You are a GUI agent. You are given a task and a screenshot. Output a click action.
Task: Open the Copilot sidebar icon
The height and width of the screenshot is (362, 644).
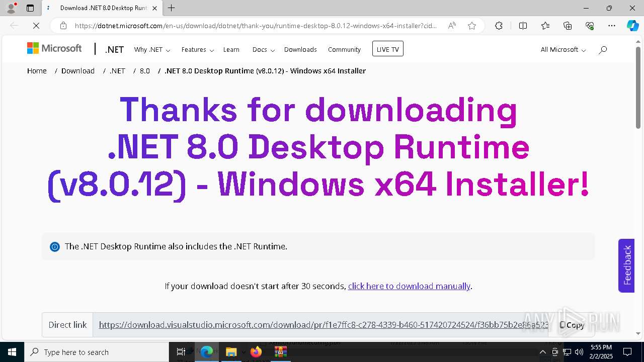(x=632, y=26)
